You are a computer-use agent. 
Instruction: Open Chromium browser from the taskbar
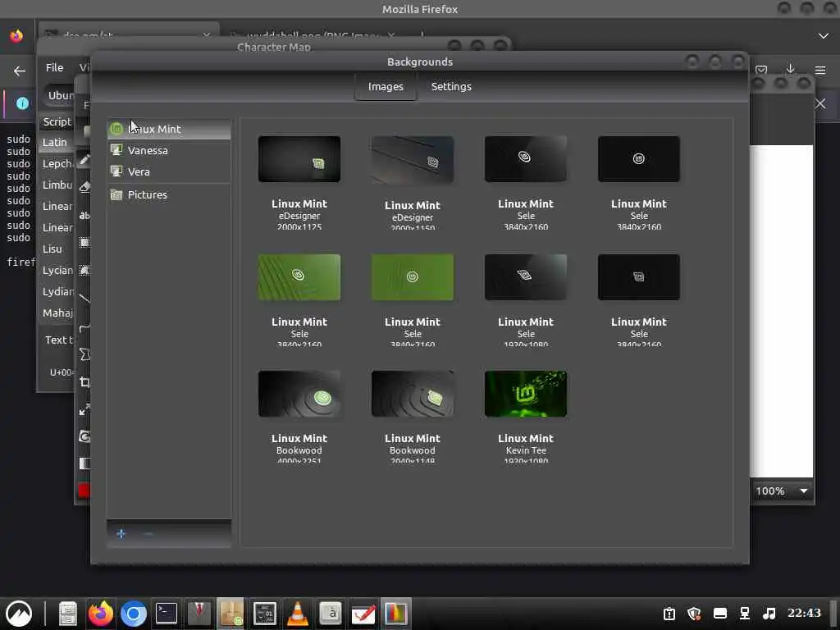(x=134, y=614)
